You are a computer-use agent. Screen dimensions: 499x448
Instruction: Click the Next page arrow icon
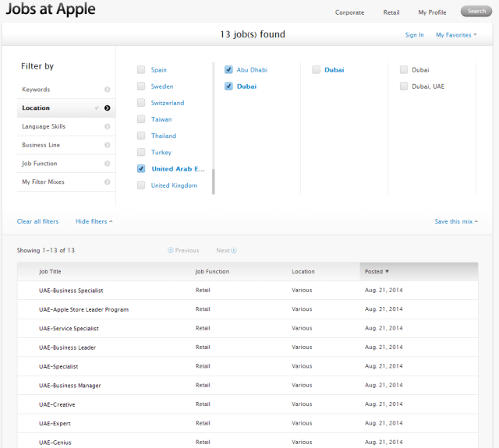point(234,250)
